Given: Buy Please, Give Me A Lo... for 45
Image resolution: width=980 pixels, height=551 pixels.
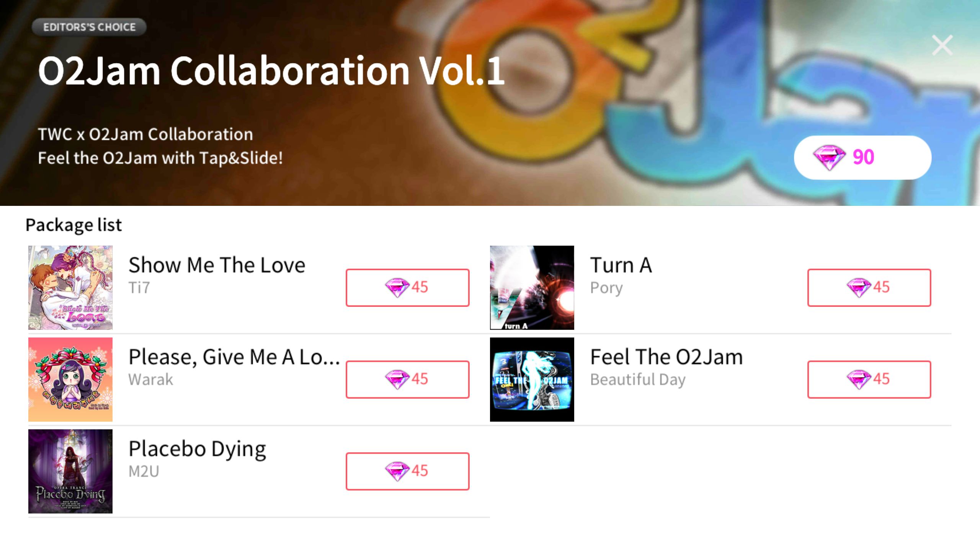Looking at the screenshot, I should pyautogui.click(x=407, y=379).
